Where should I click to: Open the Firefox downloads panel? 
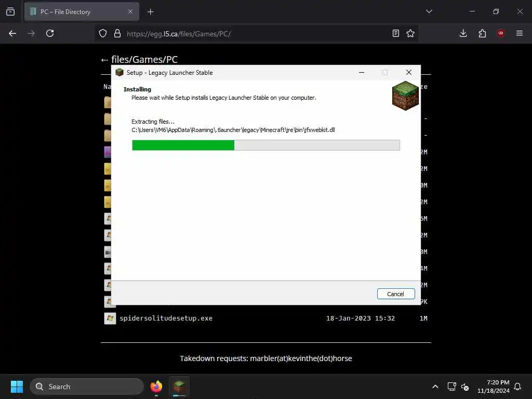[463, 33]
